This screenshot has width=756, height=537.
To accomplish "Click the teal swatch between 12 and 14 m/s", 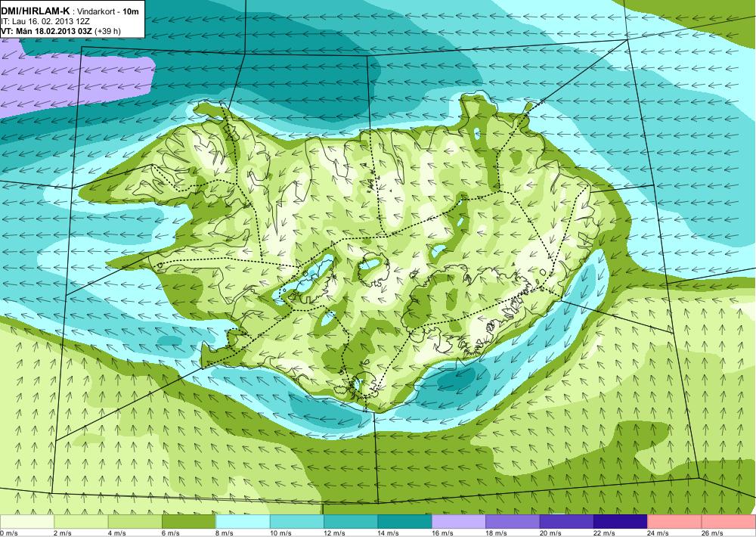I will pyautogui.click(x=351, y=522).
